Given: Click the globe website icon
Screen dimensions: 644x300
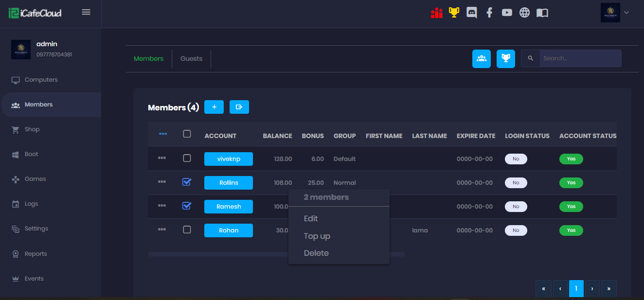Looking at the screenshot, I should tap(524, 13).
